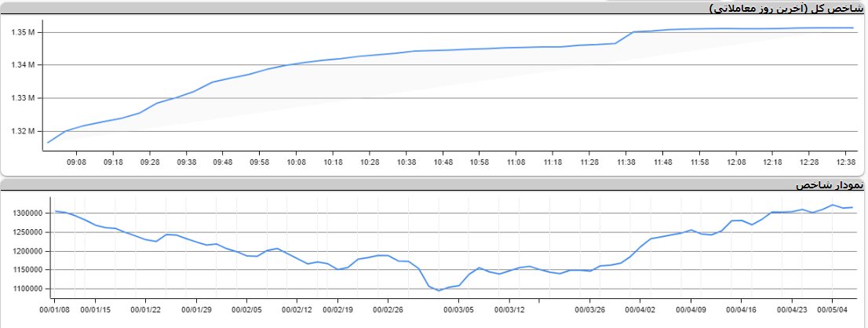The image size is (868, 328).
Task: Click the 00/05/04 date axis label
Action: (833, 309)
